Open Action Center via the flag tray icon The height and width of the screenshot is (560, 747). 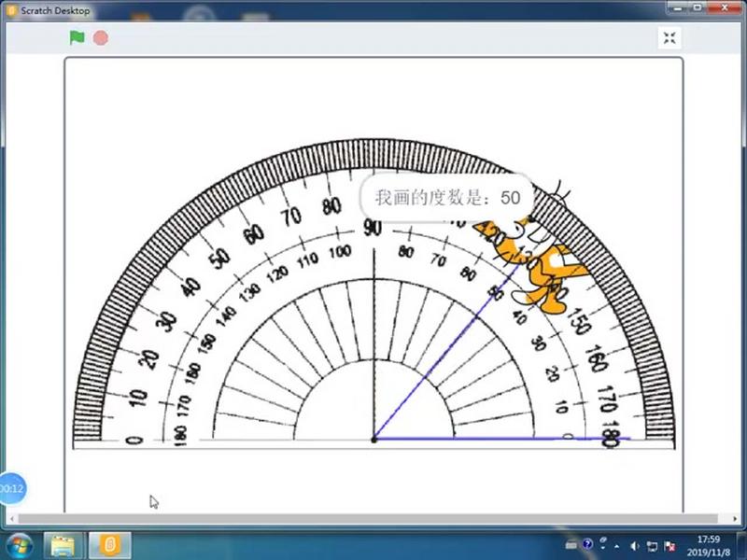(669, 545)
